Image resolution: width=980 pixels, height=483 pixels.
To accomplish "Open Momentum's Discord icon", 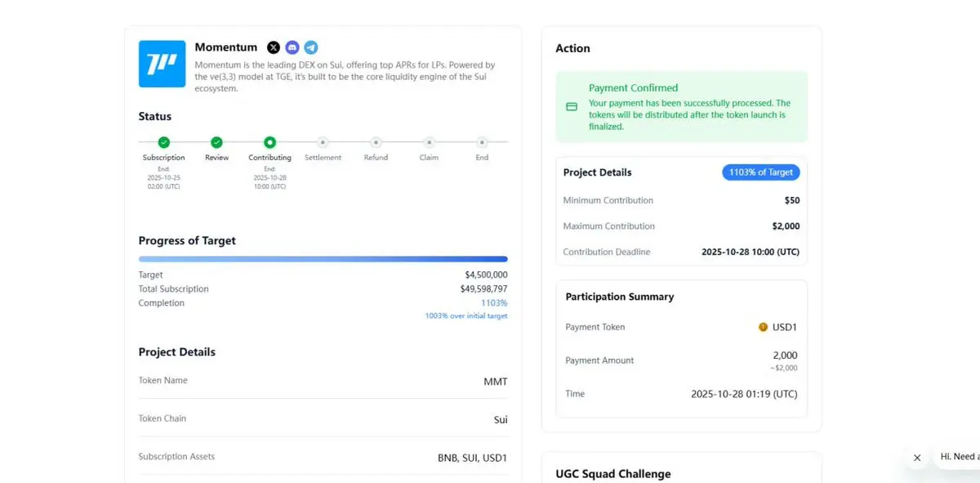I will (292, 47).
